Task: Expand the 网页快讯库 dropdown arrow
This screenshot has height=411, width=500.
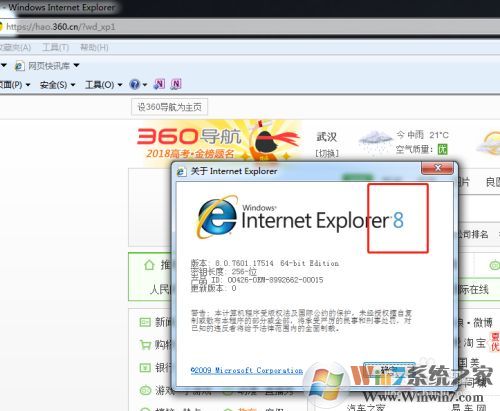Action: [x=76, y=65]
